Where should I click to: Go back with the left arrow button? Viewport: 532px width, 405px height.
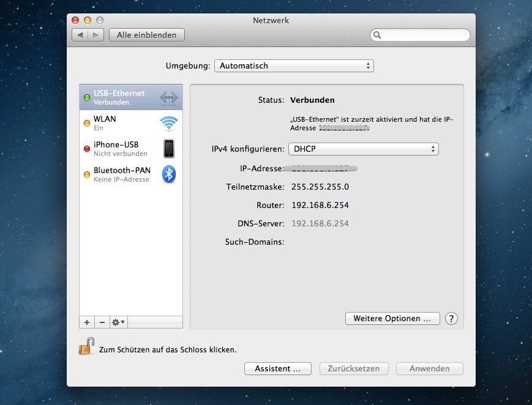pos(80,35)
